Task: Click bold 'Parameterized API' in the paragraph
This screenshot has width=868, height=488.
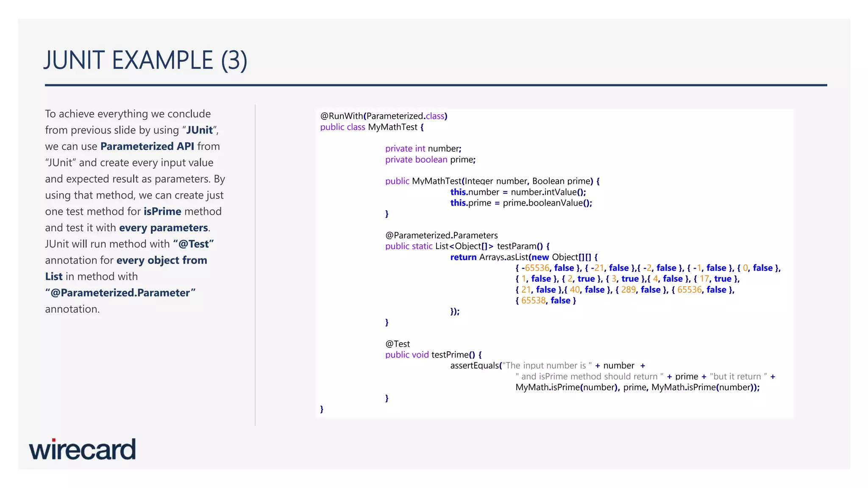Action: pyautogui.click(x=147, y=146)
